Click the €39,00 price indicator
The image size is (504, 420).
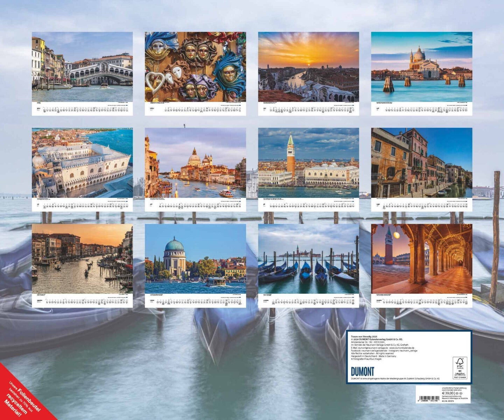(448, 393)
